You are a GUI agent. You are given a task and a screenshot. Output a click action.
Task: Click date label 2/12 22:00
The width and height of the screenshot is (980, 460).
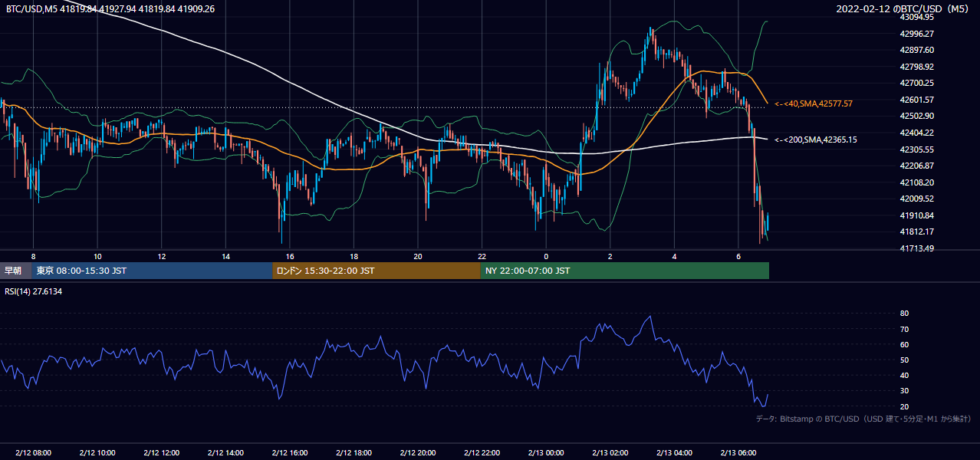[x=482, y=453]
